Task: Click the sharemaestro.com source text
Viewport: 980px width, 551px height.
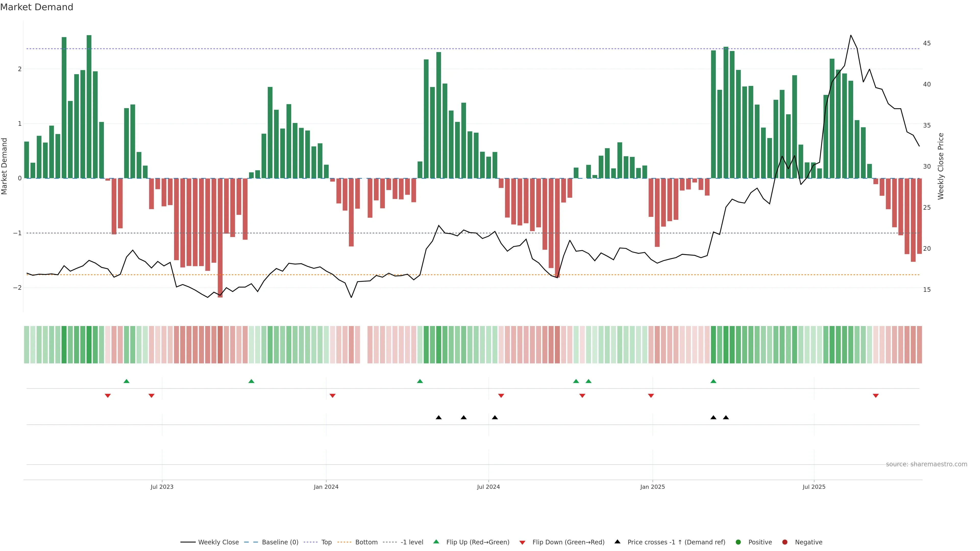Action: click(x=926, y=464)
